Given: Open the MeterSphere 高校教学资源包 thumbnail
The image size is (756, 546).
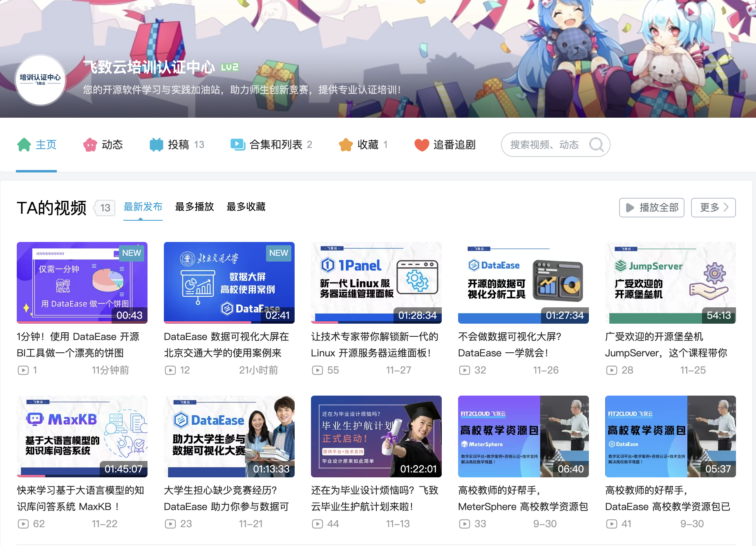Looking at the screenshot, I should point(523,436).
